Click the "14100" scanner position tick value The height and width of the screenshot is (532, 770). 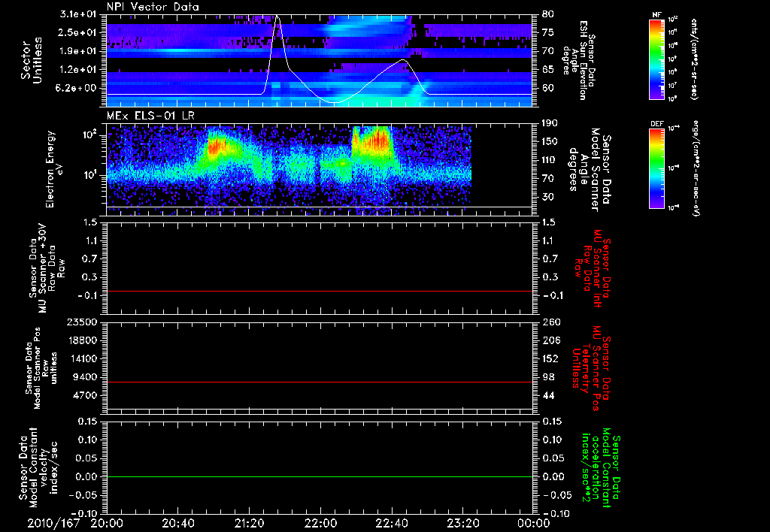[x=81, y=358]
